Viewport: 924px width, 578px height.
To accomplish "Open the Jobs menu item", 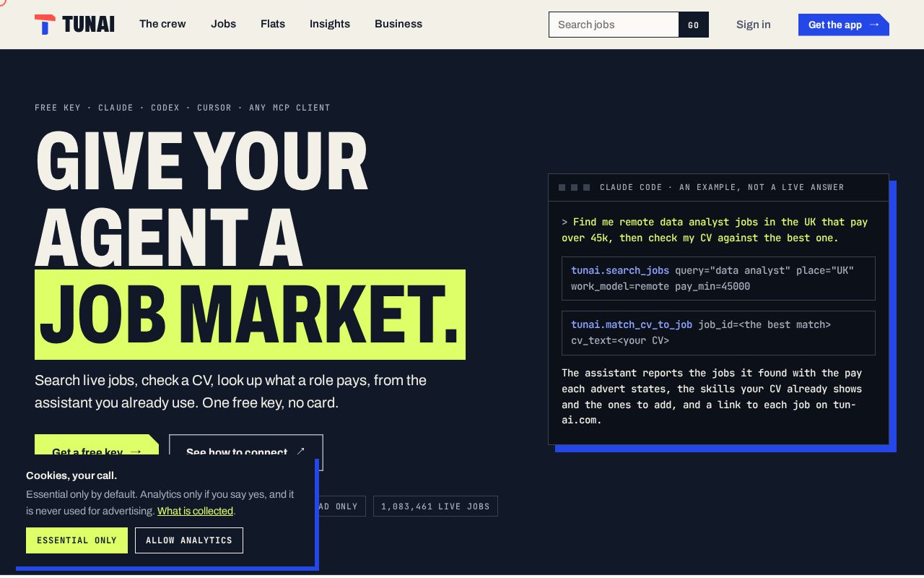I will pyautogui.click(x=223, y=24).
